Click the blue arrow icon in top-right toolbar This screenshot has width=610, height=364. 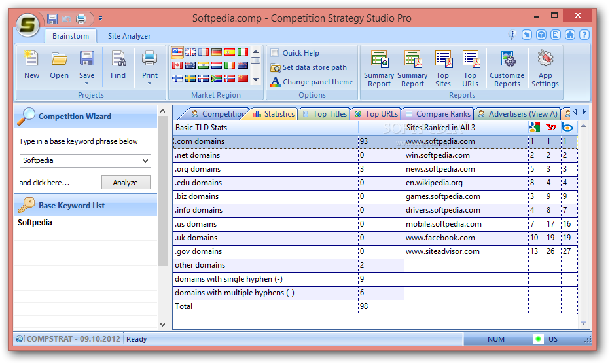click(527, 35)
